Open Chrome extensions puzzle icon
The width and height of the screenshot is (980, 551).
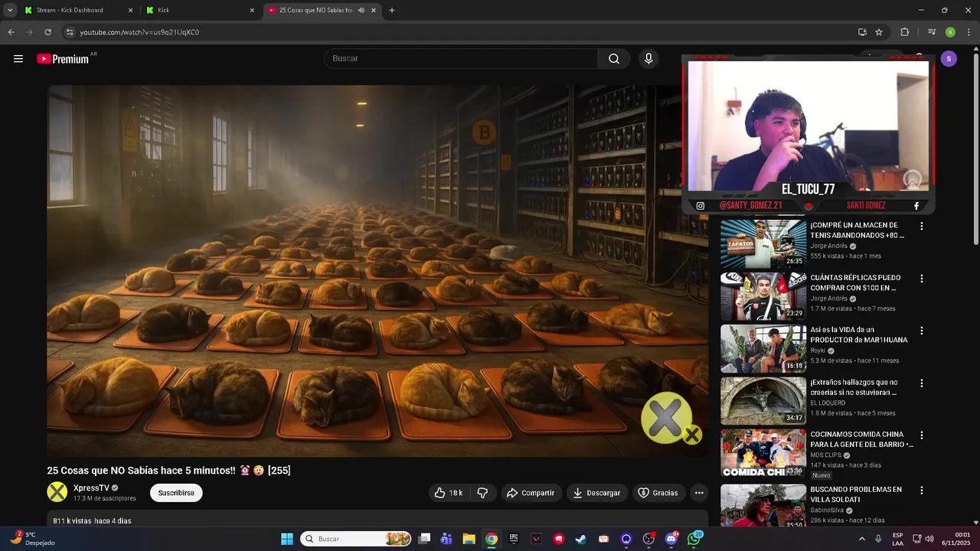click(904, 32)
